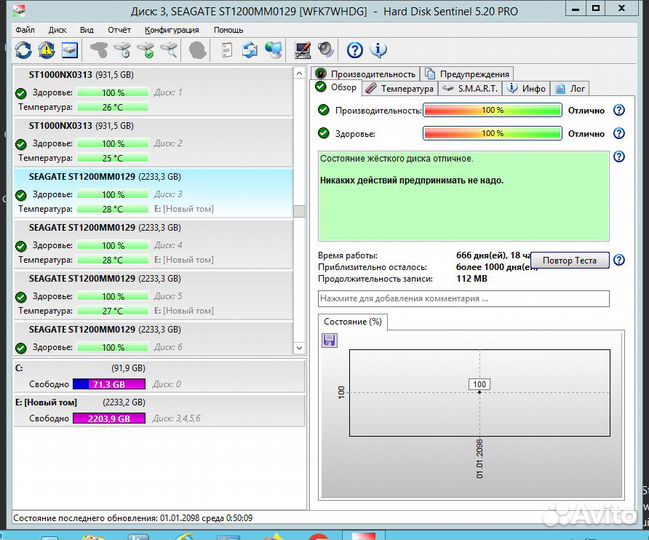
Task: Click help icon next to Производительность
Action: pos(619,110)
